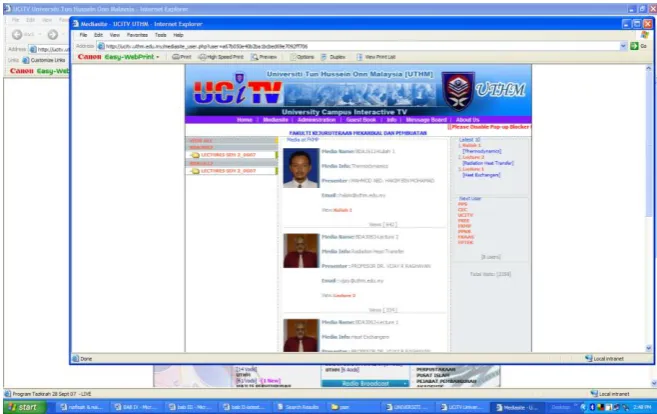657x414 pixels.
Task: Click the Heat Exchangers presenter photo thumbnail
Action: click(x=301, y=335)
